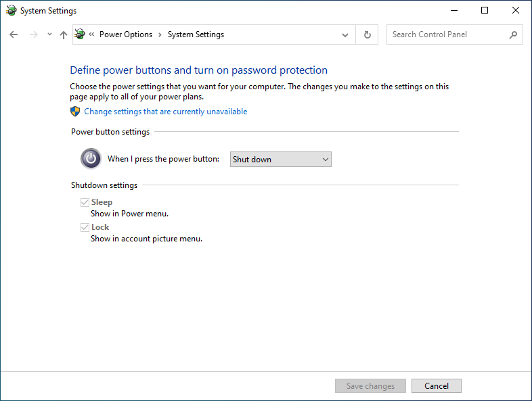Click the double-chevron breadcrumb overflow
The width and height of the screenshot is (532, 401).
[x=91, y=34]
